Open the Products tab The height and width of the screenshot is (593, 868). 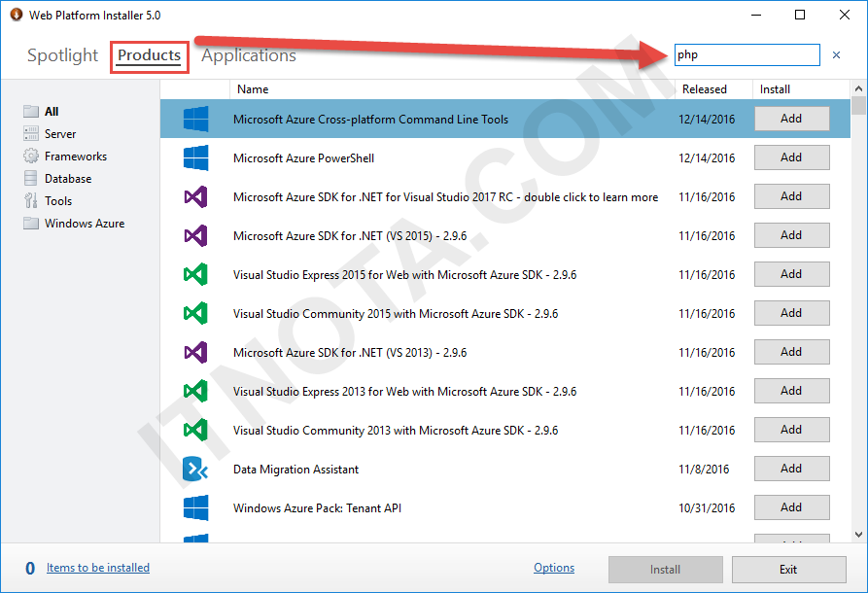tap(149, 55)
